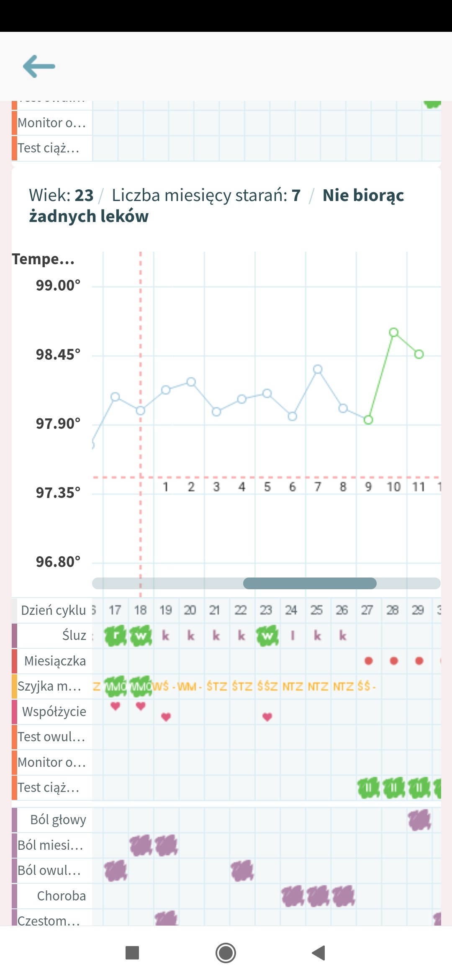Viewport: 452px width, 980px height.
Task: Select the Choroba illness marker on day 25
Action: [318, 896]
